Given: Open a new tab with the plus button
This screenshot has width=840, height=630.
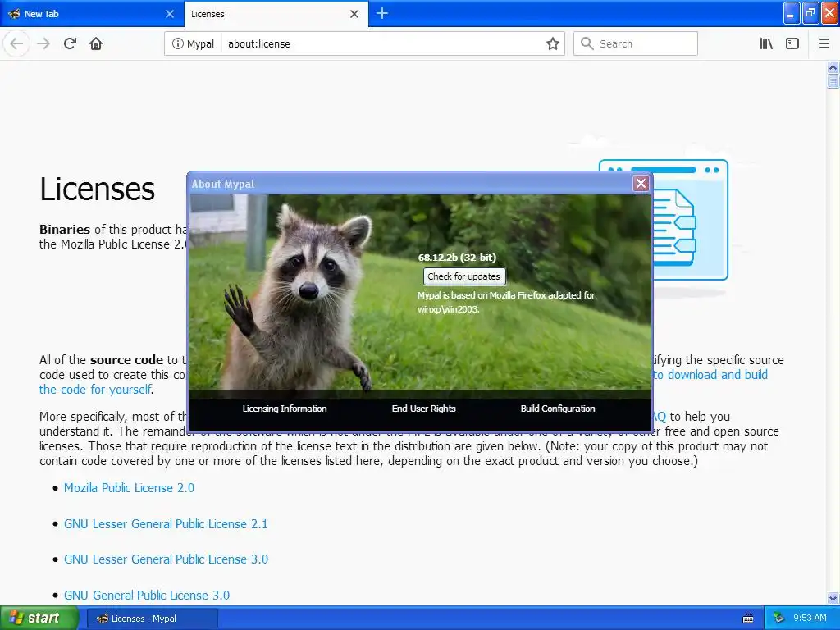Looking at the screenshot, I should pyautogui.click(x=382, y=13).
